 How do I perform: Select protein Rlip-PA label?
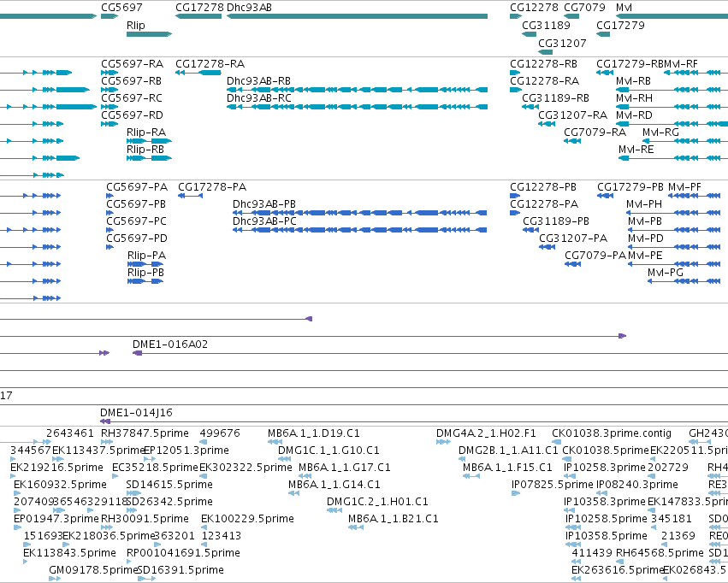[x=147, y=256]
